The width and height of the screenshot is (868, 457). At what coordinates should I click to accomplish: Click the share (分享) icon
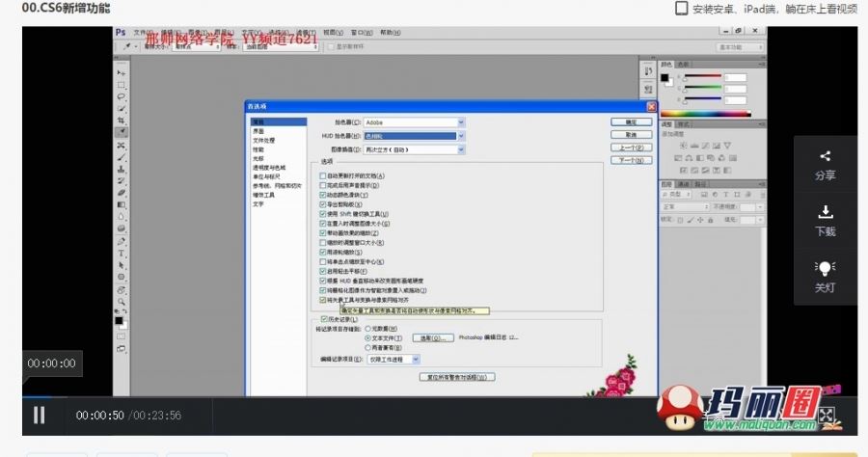click(x=825, y=156)
